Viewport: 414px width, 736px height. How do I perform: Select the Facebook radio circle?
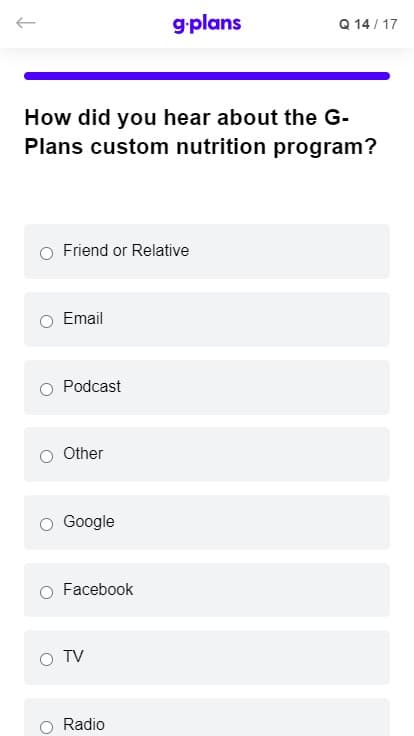[x=46, y=592]
